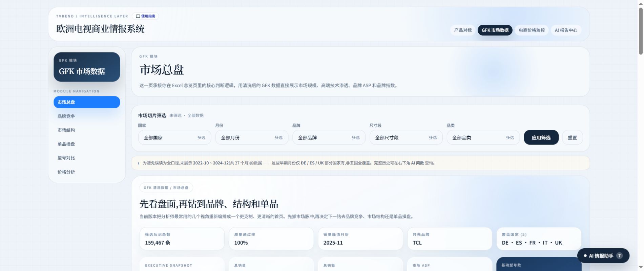Click the book icon beside 使用指南
644x271 pixels.
pos(138,16)
